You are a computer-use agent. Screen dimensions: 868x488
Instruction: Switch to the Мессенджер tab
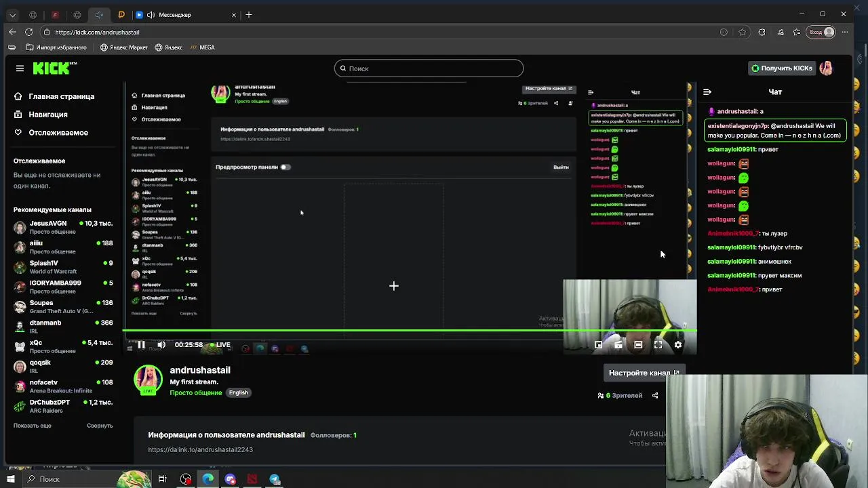pos(186,14)
